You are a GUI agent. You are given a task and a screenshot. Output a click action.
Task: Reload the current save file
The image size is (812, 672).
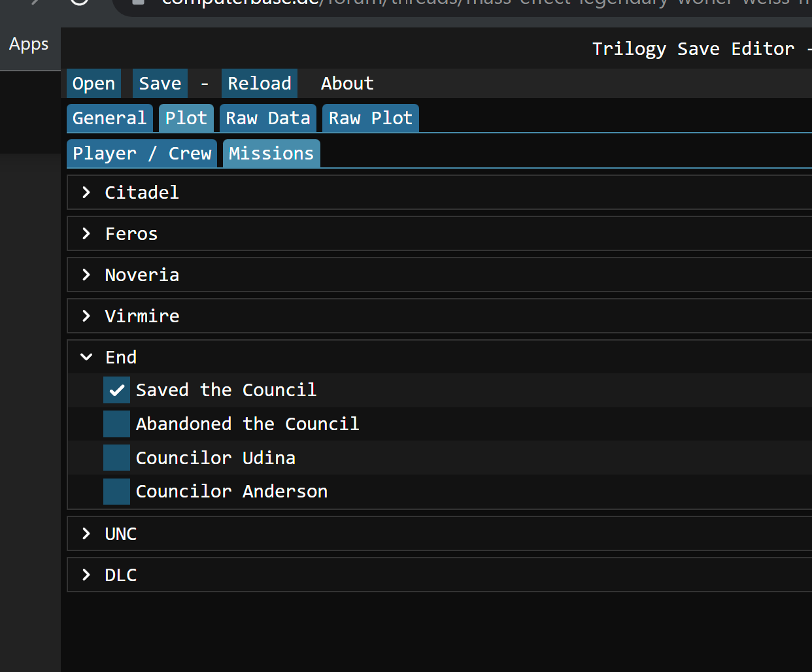(260, 84)
